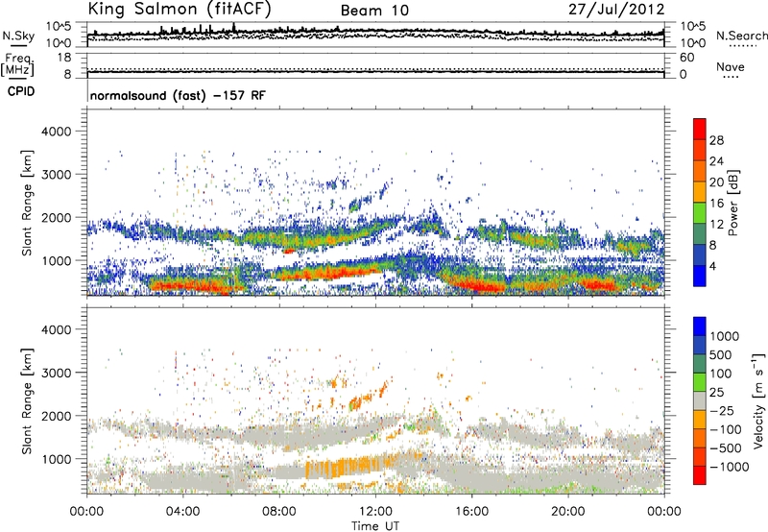
Task: Click the Slant Range label of power panel
Action: [x=27, y=203]
